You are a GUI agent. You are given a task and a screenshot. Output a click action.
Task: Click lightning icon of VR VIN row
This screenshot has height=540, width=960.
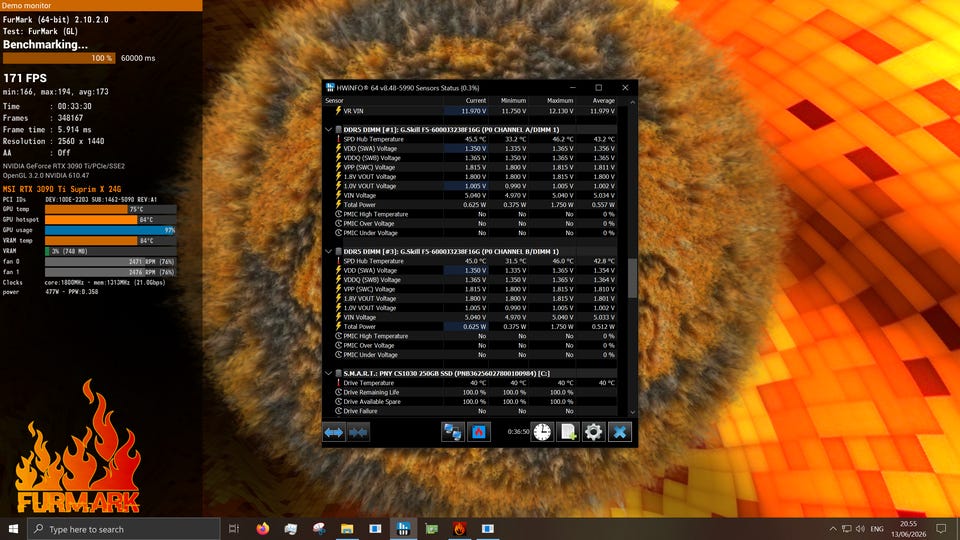point(338,111)
